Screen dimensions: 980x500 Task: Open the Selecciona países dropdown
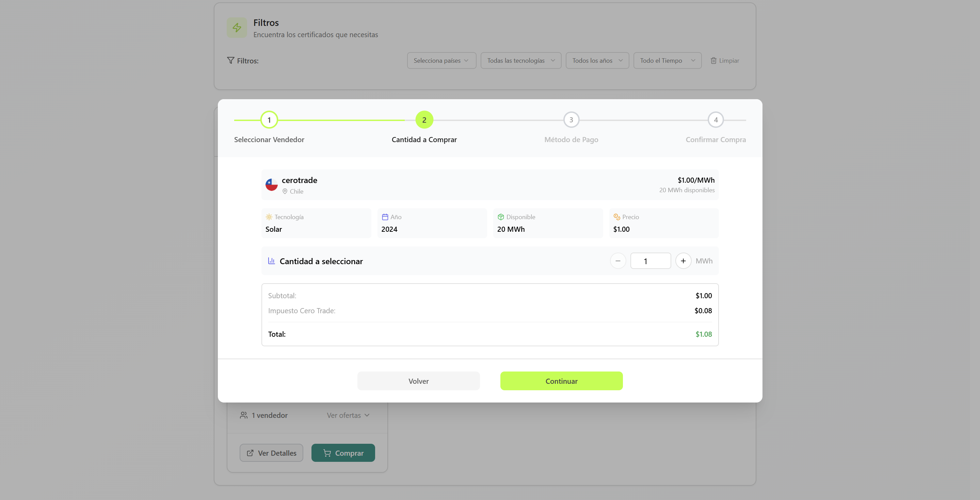441,61
